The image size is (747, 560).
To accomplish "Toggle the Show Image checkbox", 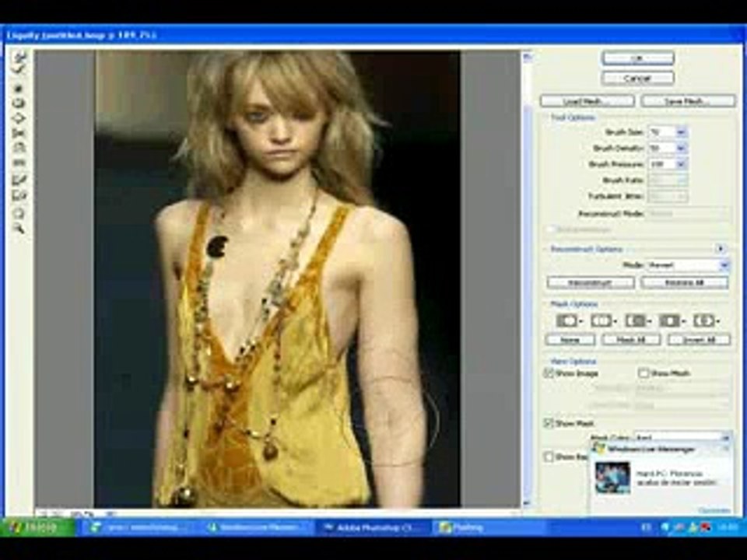I will tap(549, 373).
